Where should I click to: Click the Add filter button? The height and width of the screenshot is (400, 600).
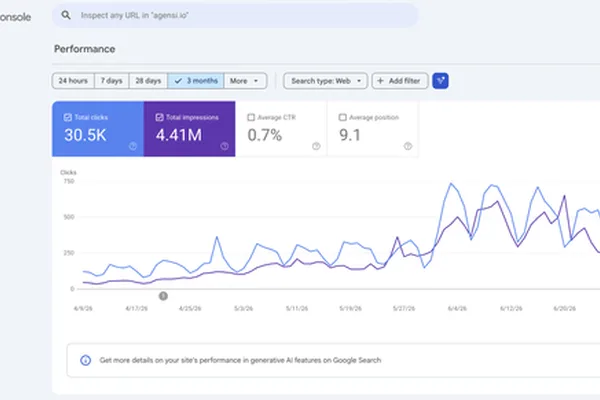pyautogui.click(x=399, y=81)
